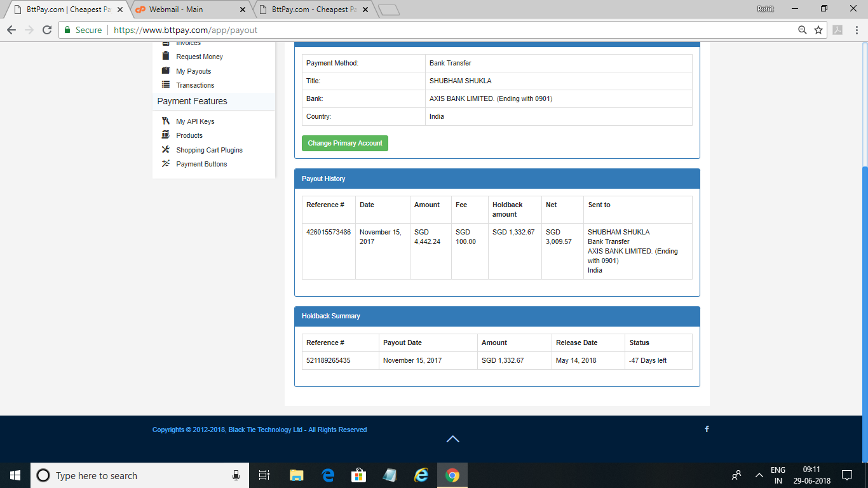Bookmark page with star icon
The height and width of the screenshot is (488, 868).
point(818,30)
